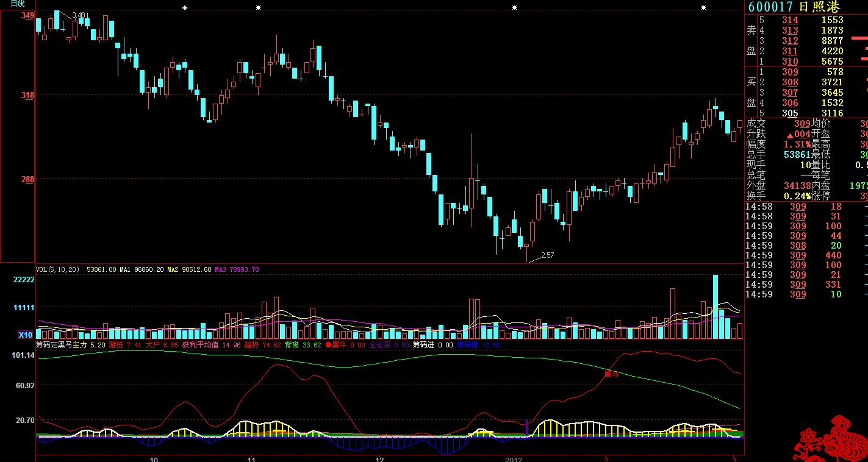Select the 卖盘 sell order section label

pos(751,40)
